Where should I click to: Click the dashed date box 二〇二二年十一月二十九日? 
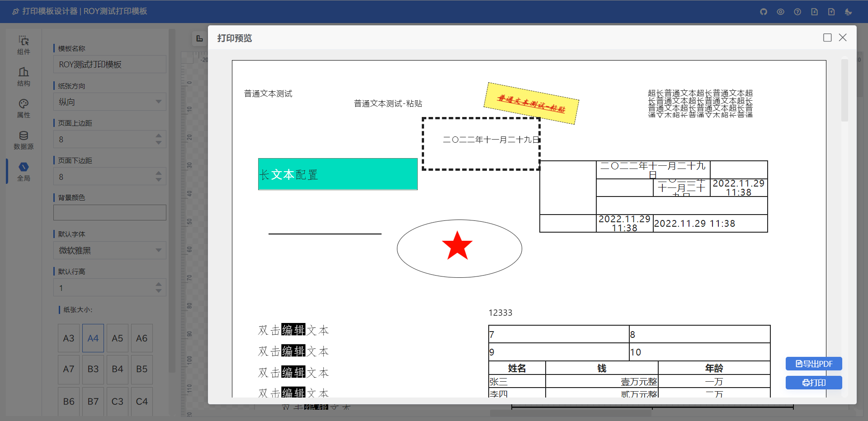point(481,144)
